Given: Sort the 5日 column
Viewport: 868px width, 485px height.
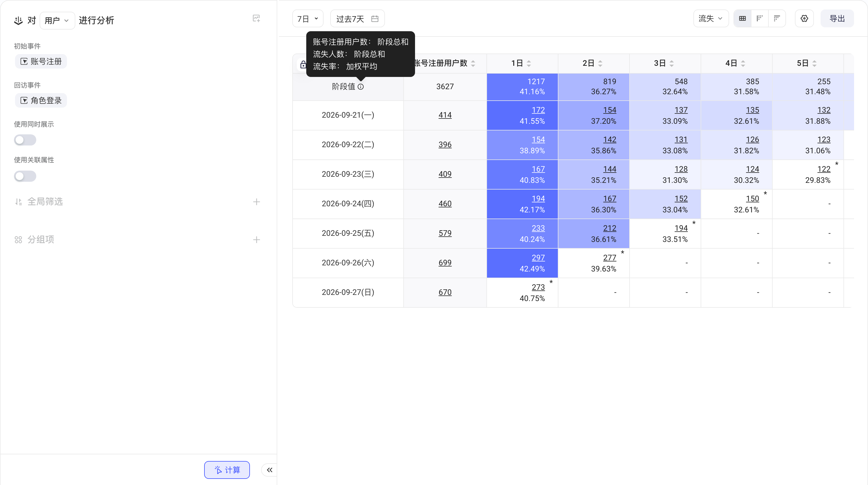Looking at the screenshot, I should 814,63.
